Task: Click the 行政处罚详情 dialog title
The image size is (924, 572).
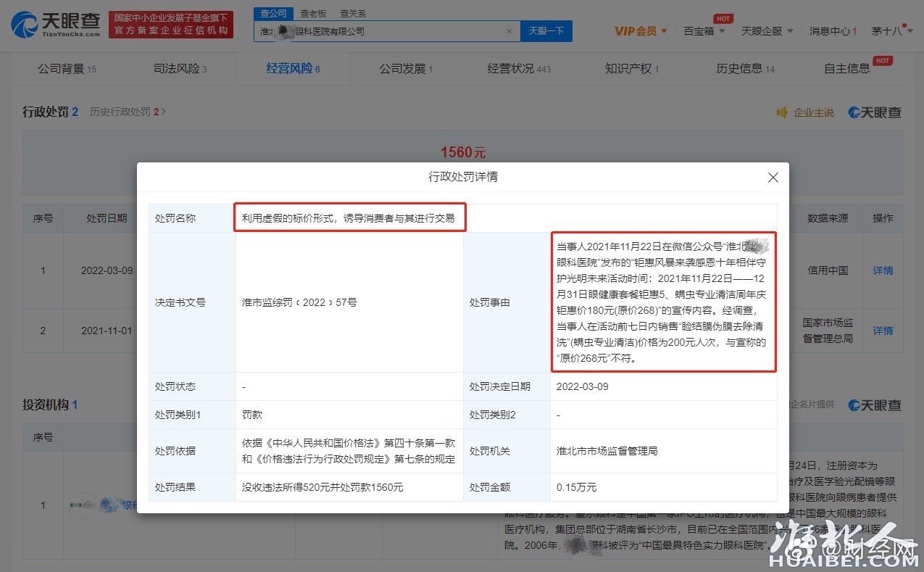Action: (x=462, y=177)
